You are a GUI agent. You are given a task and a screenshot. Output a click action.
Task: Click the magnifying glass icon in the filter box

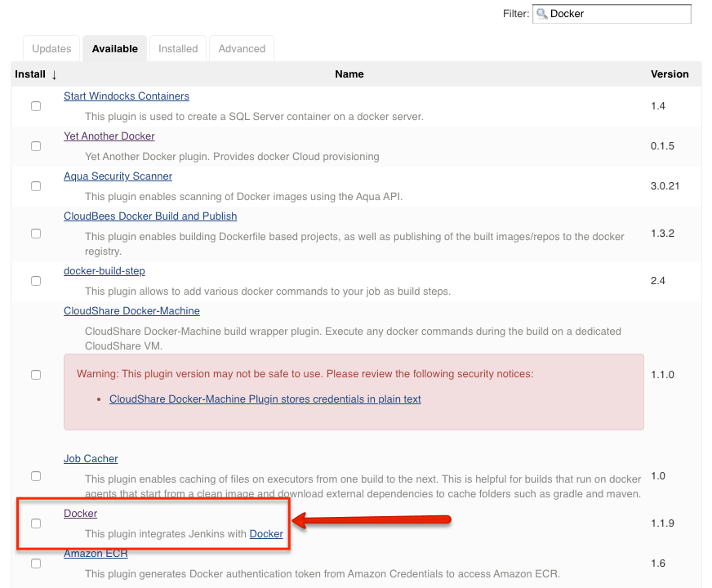click(x=542, y=14)
